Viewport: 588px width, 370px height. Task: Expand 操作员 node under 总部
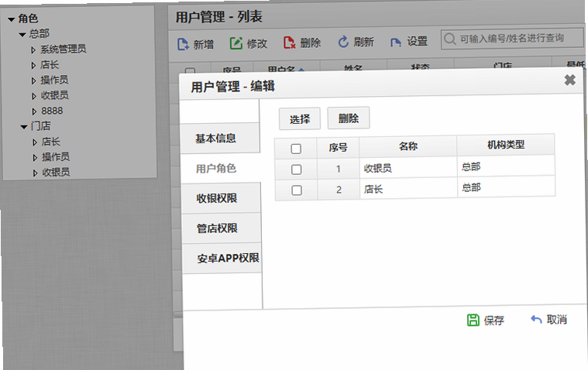[x=34, y=81]
